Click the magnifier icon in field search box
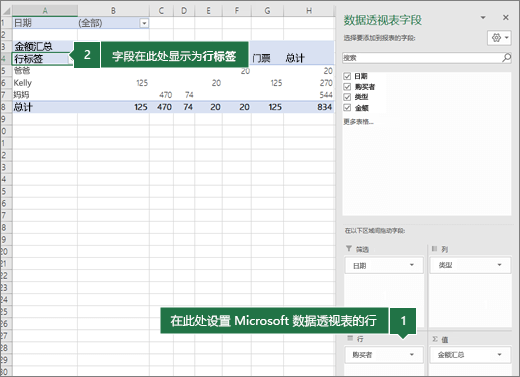Screen dimensions: 520x377 point(506,58)
